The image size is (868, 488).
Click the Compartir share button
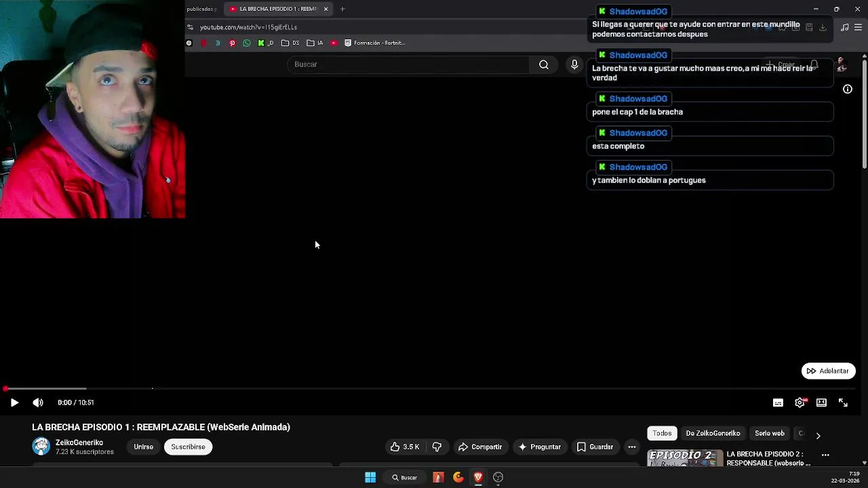479,447
